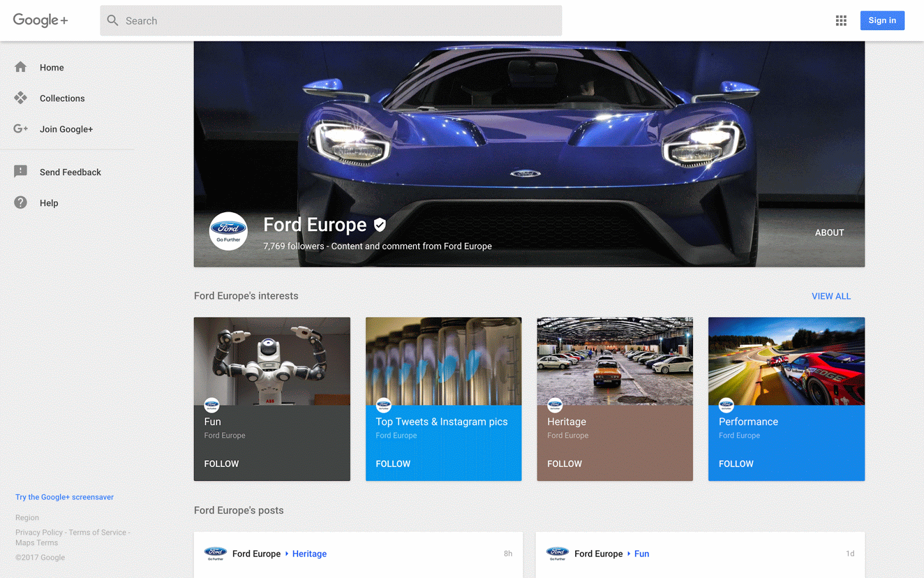Image resolution: width=924 pixels, height=578 pixels.
Task: Select Join Google+ in sidebar
Action: click(x=66, y=129)
